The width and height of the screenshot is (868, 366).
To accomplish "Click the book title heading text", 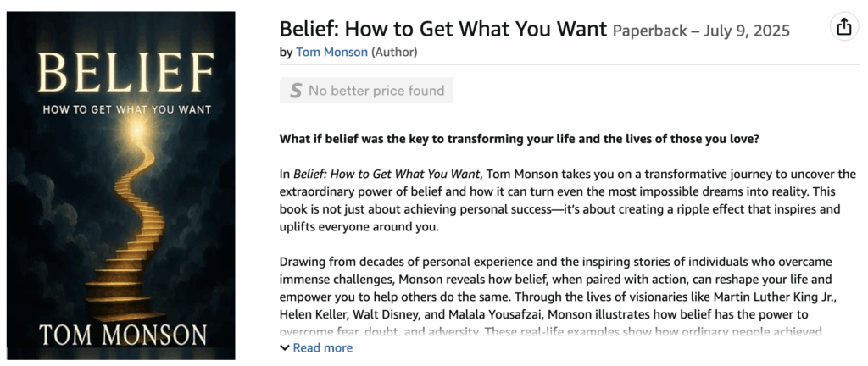I will point(443,30).
